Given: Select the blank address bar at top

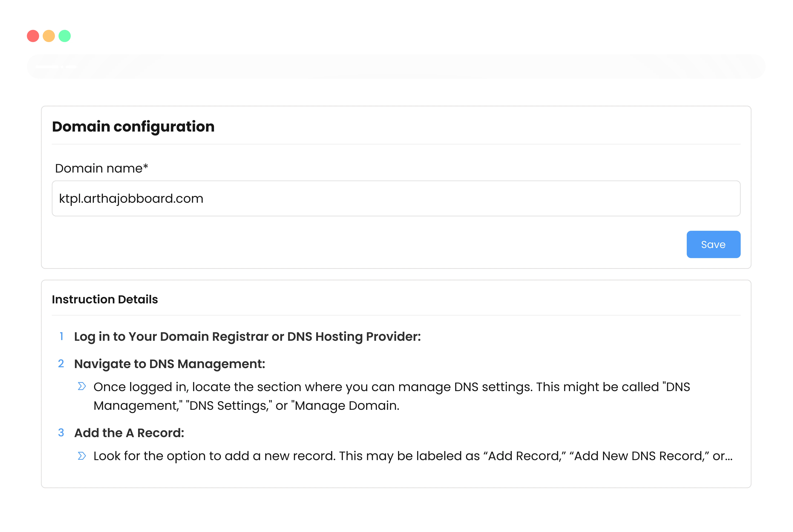Looking at the screenshot, I should [396, 66].
